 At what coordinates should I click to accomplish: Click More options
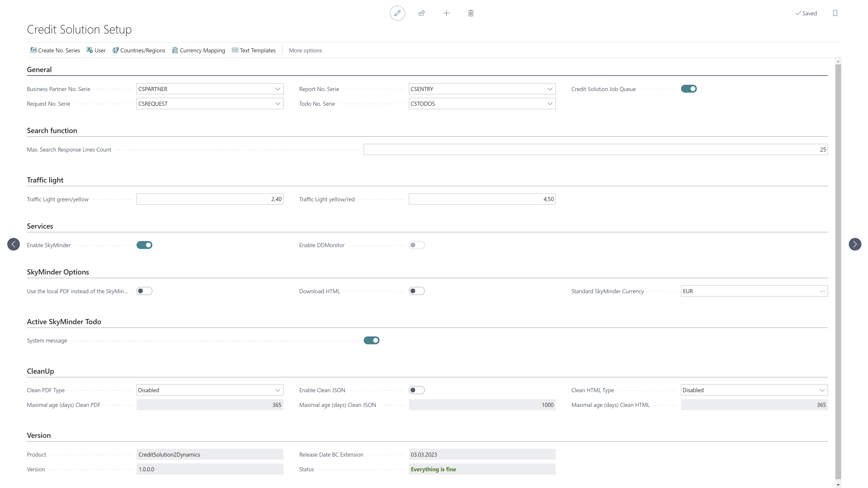[x=305, y=50]
